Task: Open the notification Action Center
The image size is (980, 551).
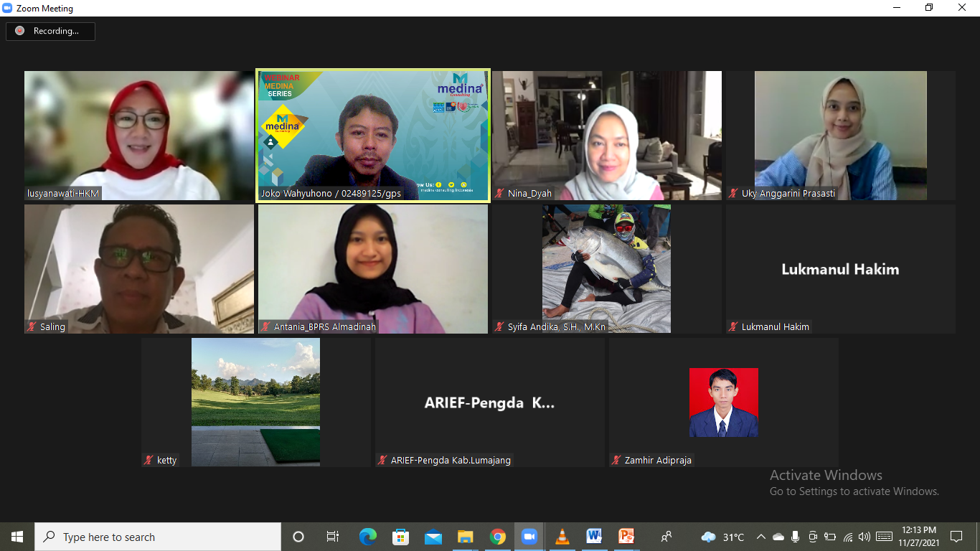Action: 956,537
